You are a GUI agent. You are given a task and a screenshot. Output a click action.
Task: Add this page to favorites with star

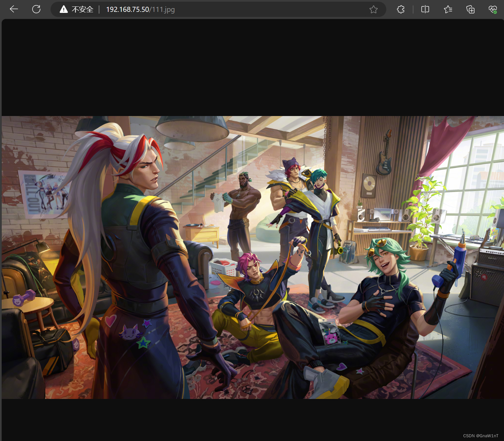[373, 9]
